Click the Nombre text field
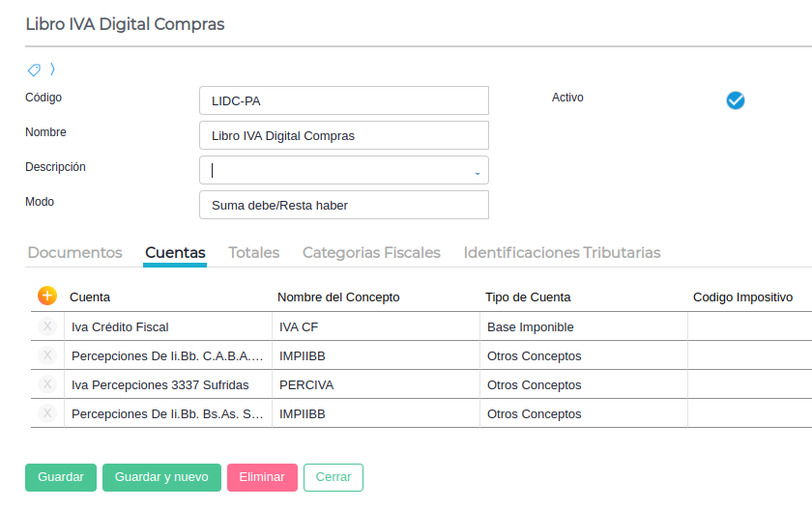 (x=343, y=135)
